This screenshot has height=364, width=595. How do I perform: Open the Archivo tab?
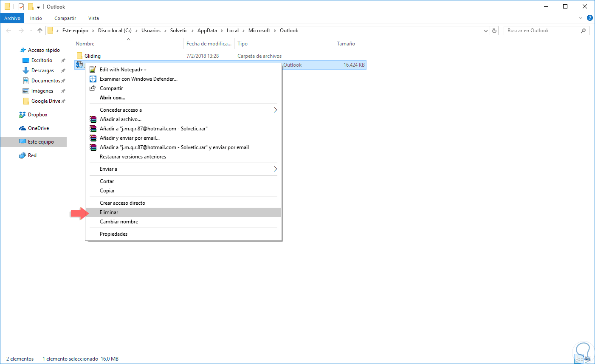(x=12, y=18)
